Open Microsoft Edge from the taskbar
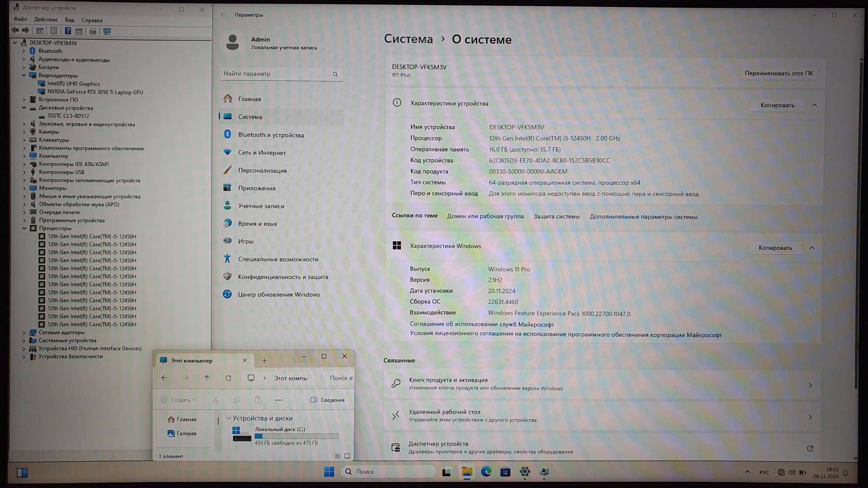868x488 pixels. click(x=486, y=471)
